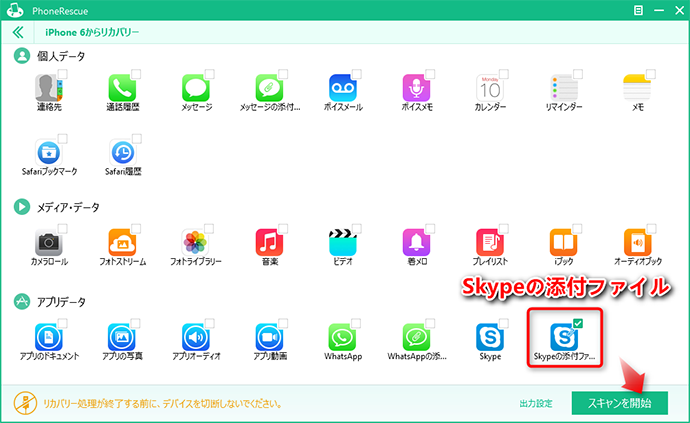Screen dimensions: 690x423
Task: Select the App Photos (アプリの写真) icon
Action: (122, 337)
